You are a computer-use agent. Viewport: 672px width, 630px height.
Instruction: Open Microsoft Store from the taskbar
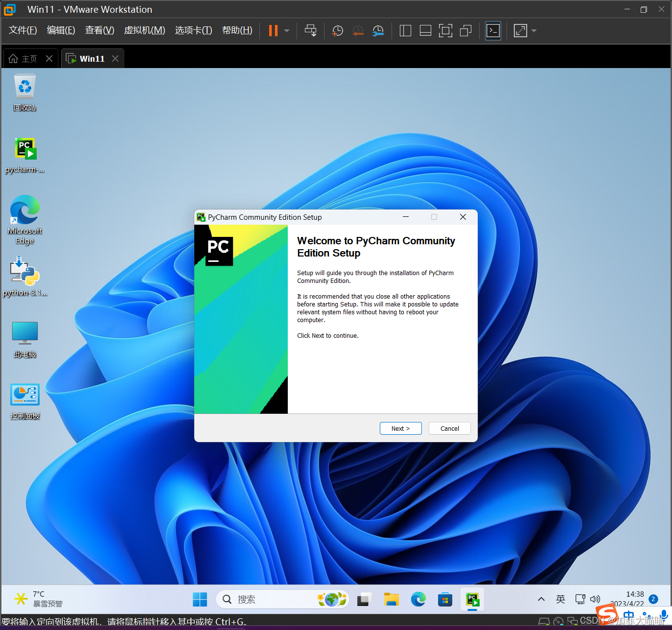(445, 599)
